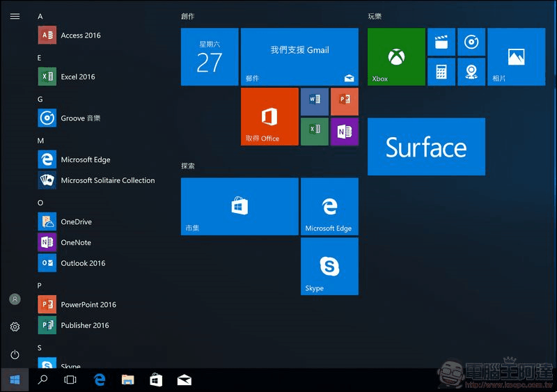Open the hamburger menu at top left
This screenshot has width=557, height=392.
(15, 16)
